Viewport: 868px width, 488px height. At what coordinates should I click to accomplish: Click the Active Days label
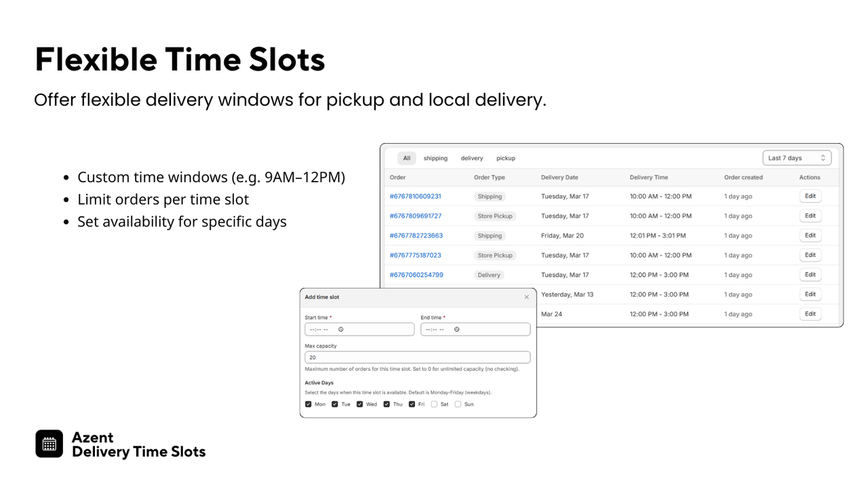(x=319, y=383)
